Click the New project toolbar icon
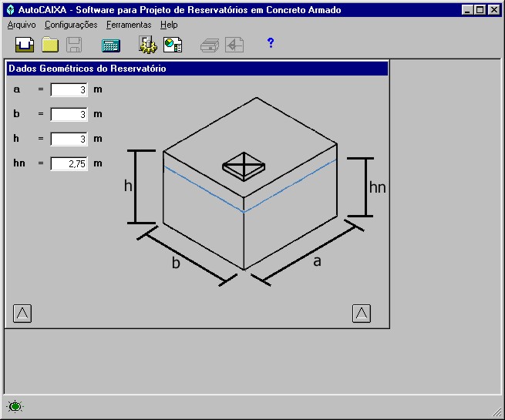The image size is (505, 420). [x=25, y=45]
